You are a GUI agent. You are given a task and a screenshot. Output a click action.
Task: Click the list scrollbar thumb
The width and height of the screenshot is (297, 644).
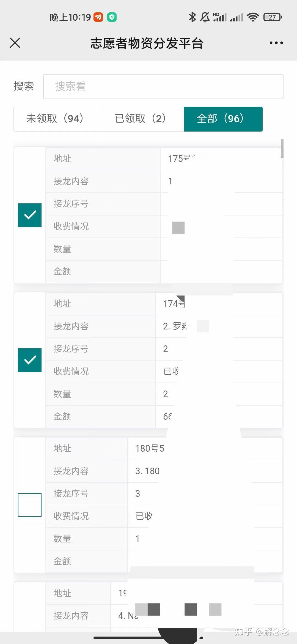(282, 149)
